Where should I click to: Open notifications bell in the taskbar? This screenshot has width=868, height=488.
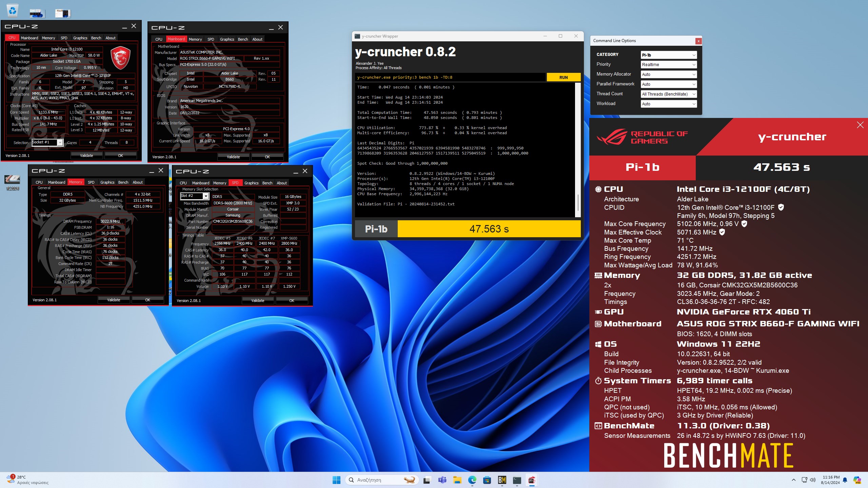845,480
